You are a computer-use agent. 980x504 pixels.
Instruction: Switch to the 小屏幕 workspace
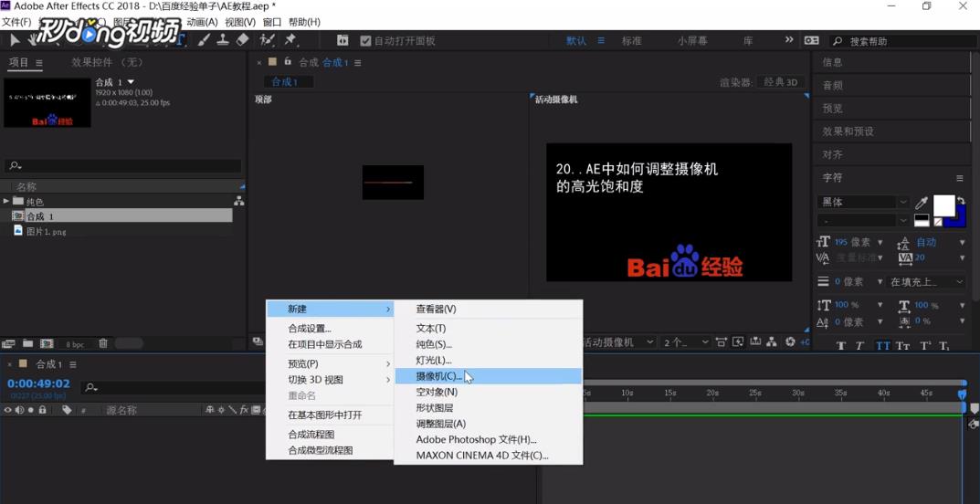[x=692, y=40]
